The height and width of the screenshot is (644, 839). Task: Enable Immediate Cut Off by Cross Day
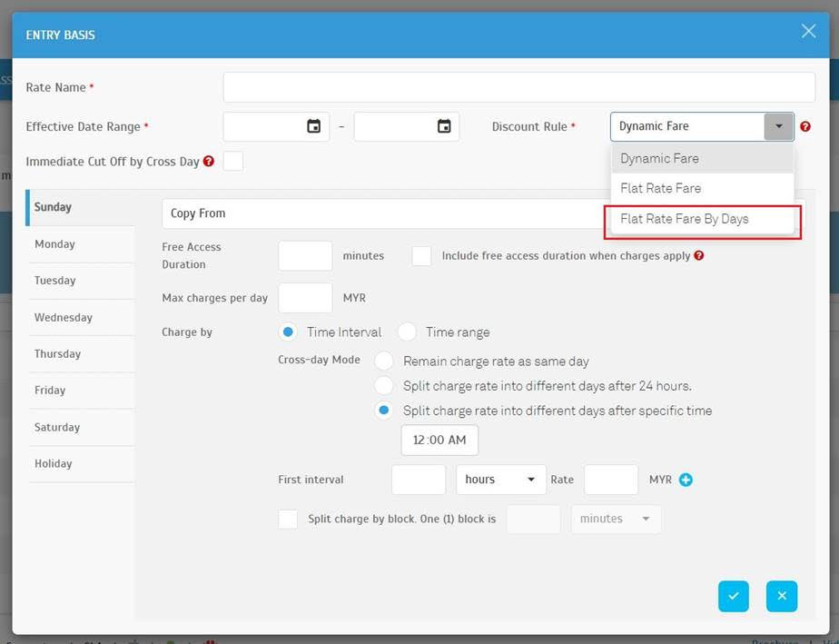coord(233,162)
